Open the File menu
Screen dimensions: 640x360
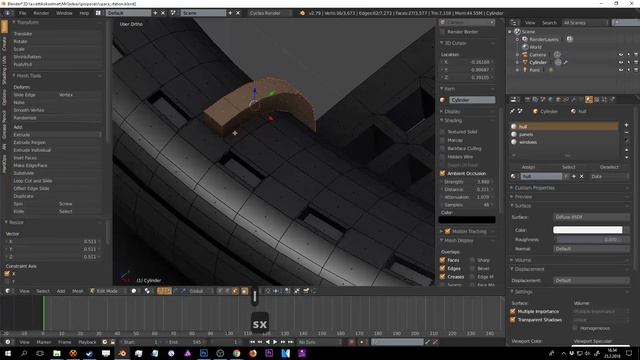[x=22, y=13]
